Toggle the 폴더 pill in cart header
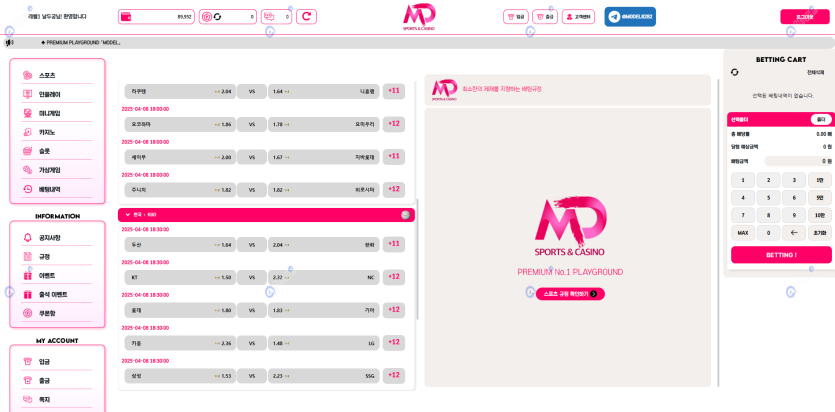This screenshot has height=412, width=835. pyautogui.click(x=821, y=120)
